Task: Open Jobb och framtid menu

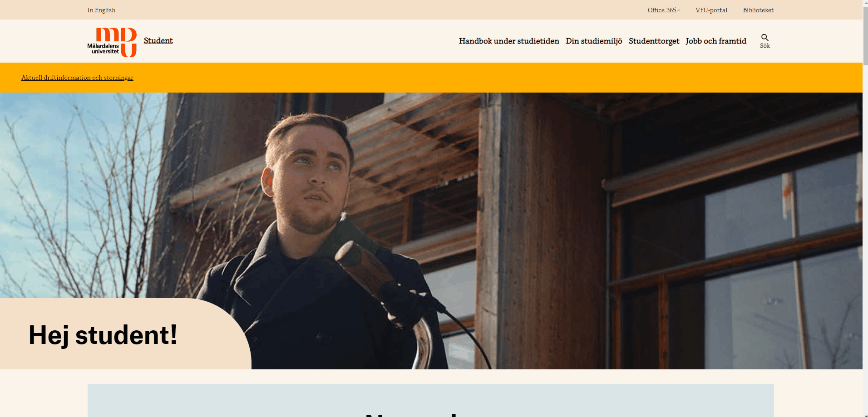Action: click(716, 41)
